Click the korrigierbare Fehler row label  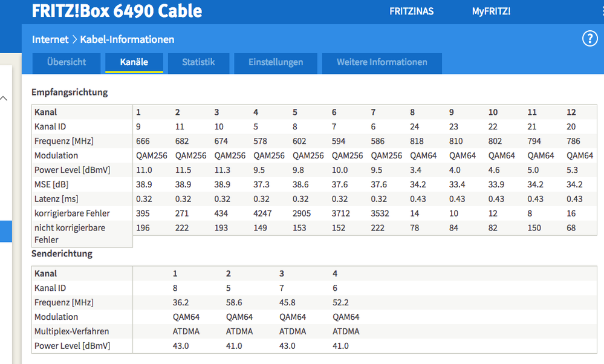72,213
